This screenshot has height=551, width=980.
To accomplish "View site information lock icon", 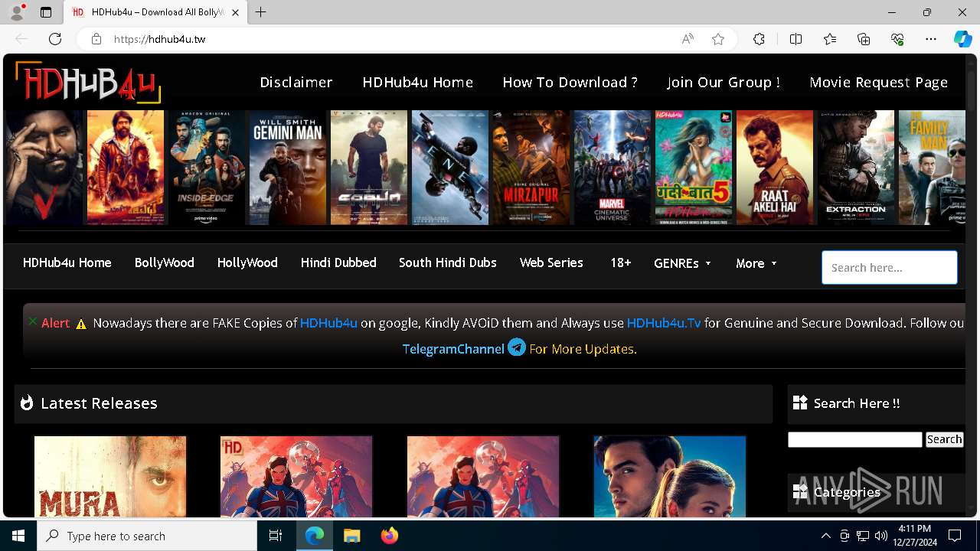I will point(96,39).
